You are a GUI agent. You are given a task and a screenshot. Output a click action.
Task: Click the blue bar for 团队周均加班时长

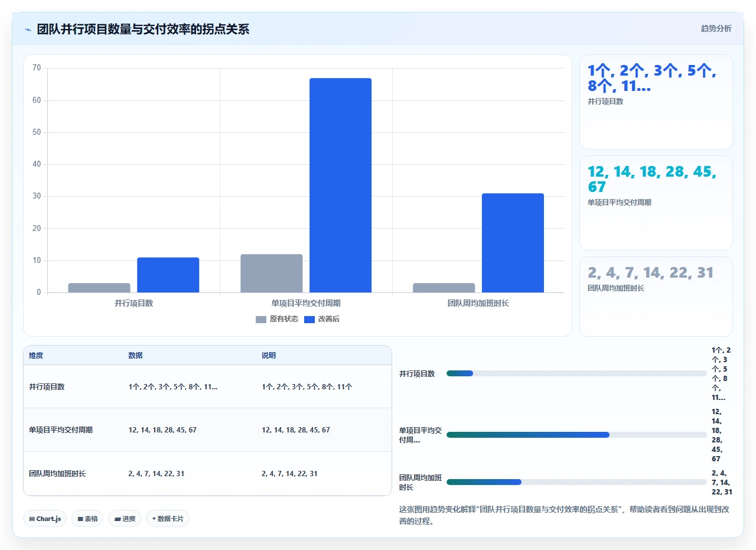tap(513, 243)
